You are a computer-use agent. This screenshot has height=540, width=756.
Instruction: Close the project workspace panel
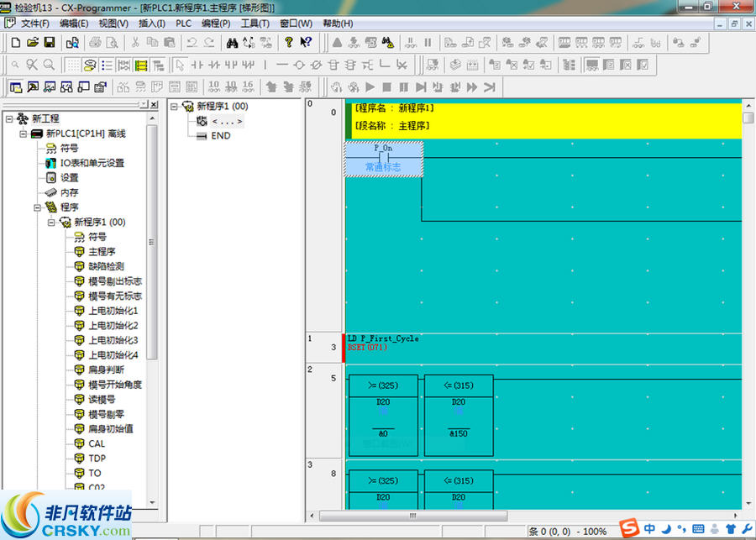click(154, 105)
